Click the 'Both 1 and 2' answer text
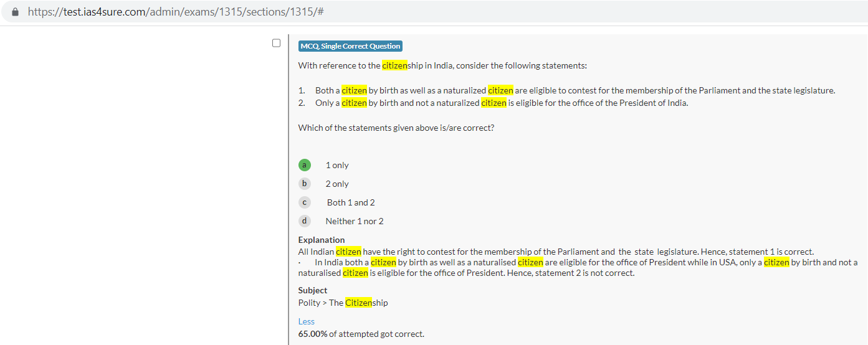 (x=351, y=202)
